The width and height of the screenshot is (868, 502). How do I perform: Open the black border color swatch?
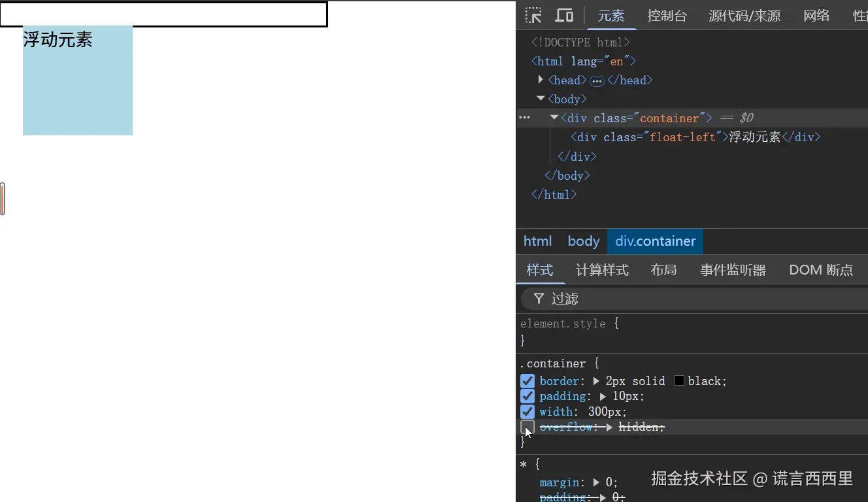pos(679,381)
